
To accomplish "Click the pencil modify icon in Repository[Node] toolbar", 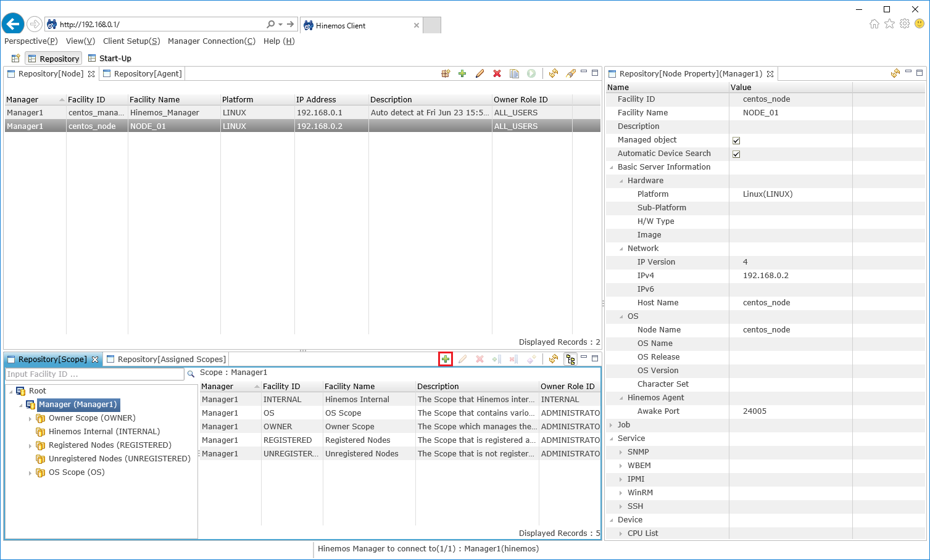I will pyautogui.click(x=480, y=73).
